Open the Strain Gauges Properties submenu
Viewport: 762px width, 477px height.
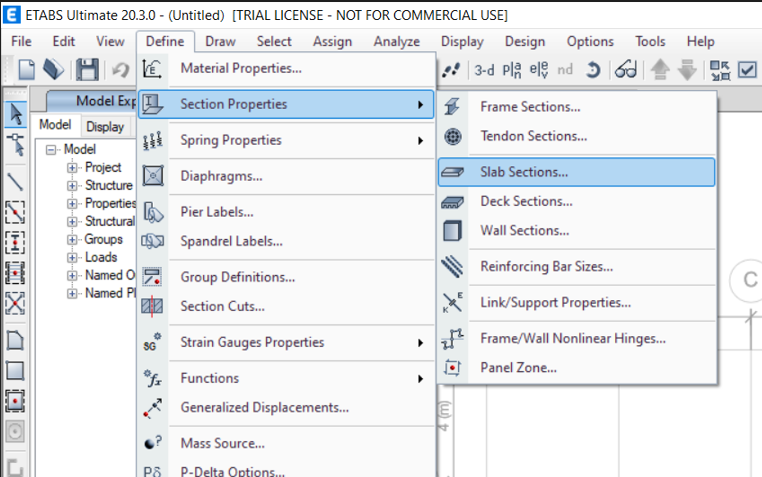[x=286, y=343]
